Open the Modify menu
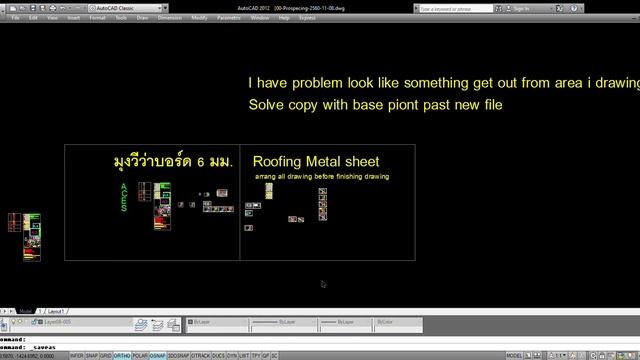Screen dimensions: 640x360 coord(199,18)
